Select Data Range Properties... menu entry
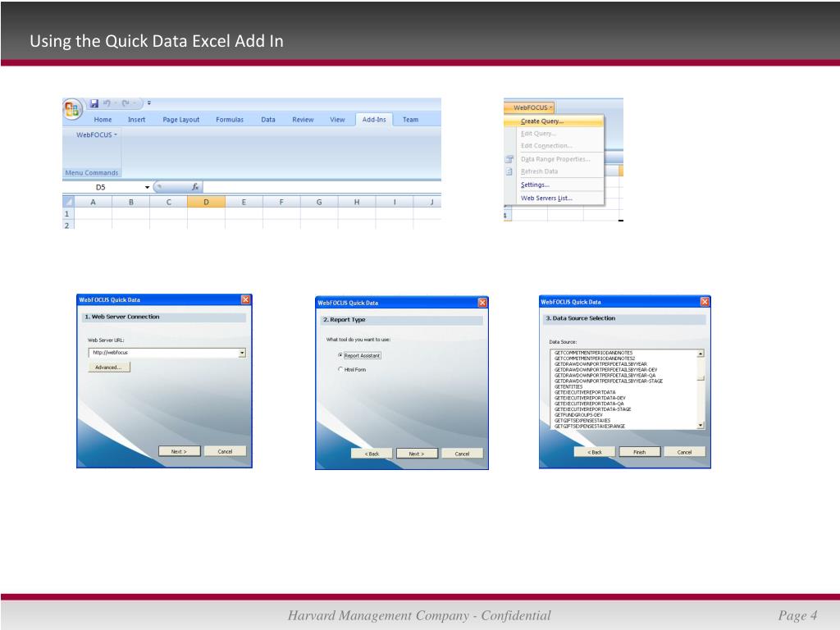 click(x=555, y=159)
